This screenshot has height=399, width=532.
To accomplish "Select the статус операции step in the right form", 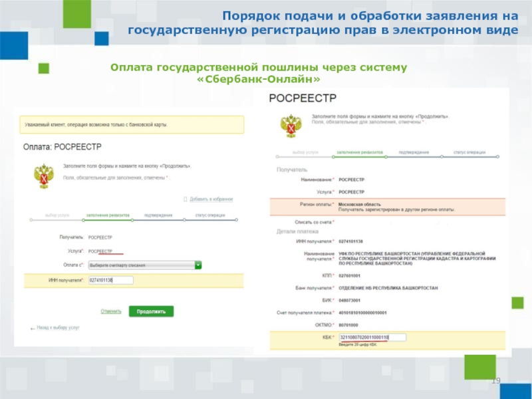I will click(x=469, y=152).
